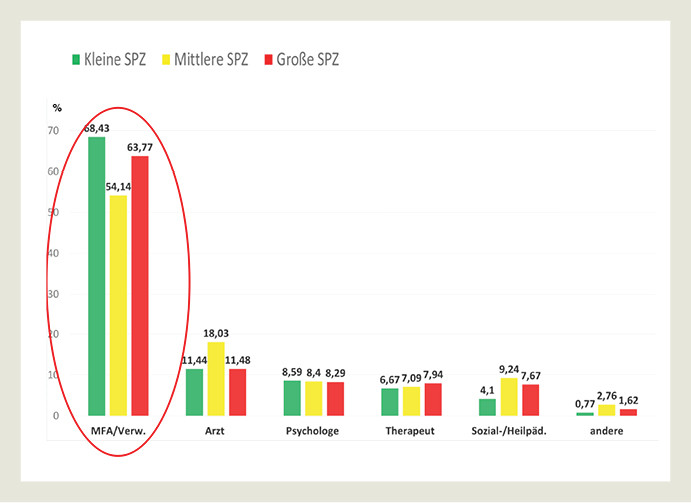Select the 'Kleine SPZ' legend label
Image resolution: width=691 pixels, height=503 pixels.
pos(115,60)
